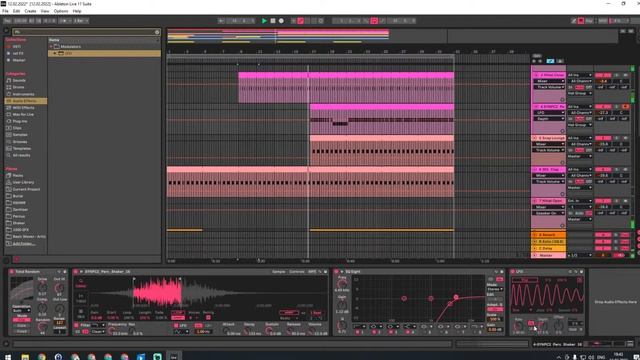Switch to Controls tab in Simpler
Viewport: 640px width, 360px height.
click(297, 271)
